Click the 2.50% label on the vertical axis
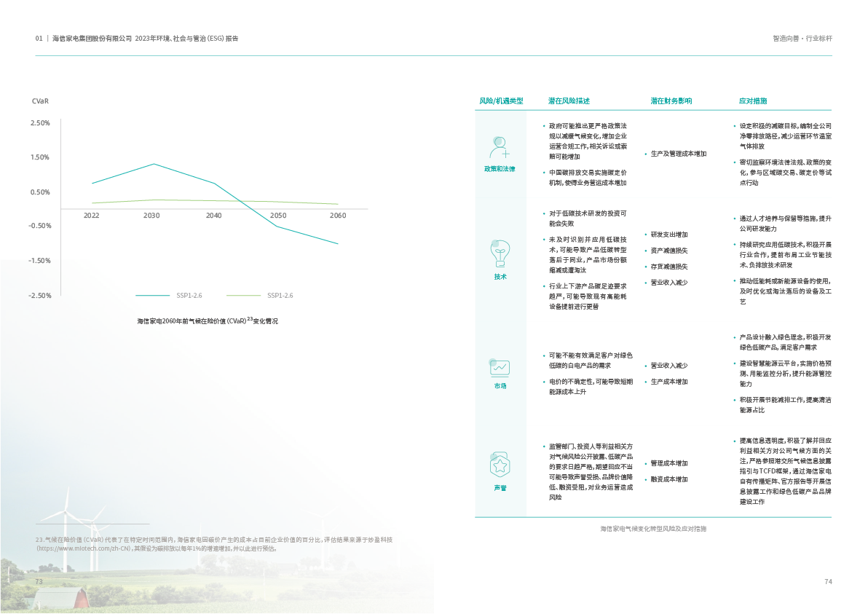868x614 pixels. point(40,123)
